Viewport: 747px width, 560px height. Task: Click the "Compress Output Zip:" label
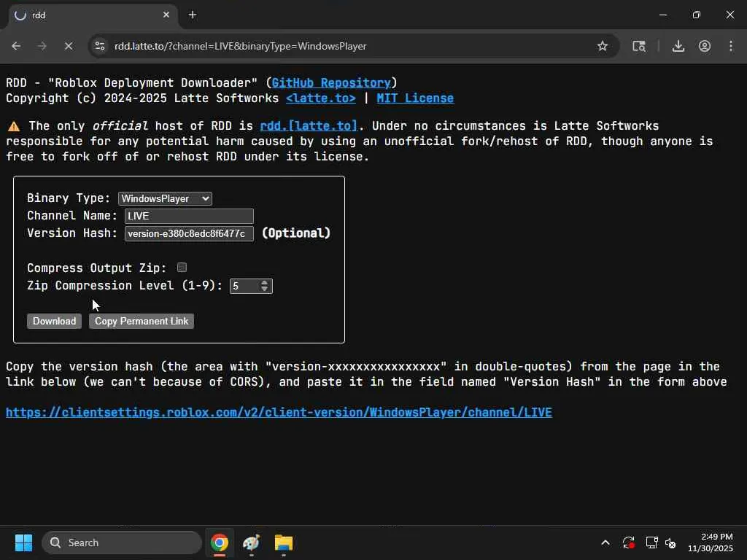97,268
